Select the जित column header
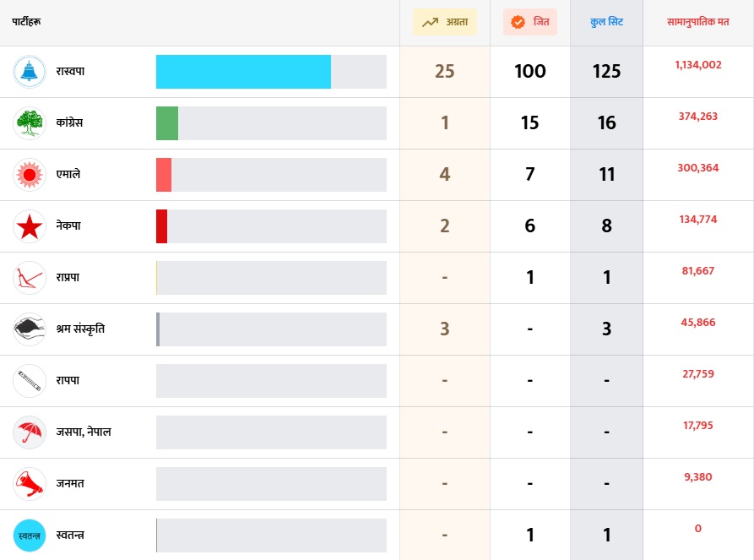The image size is (754, 560). [x=530, y=22]
